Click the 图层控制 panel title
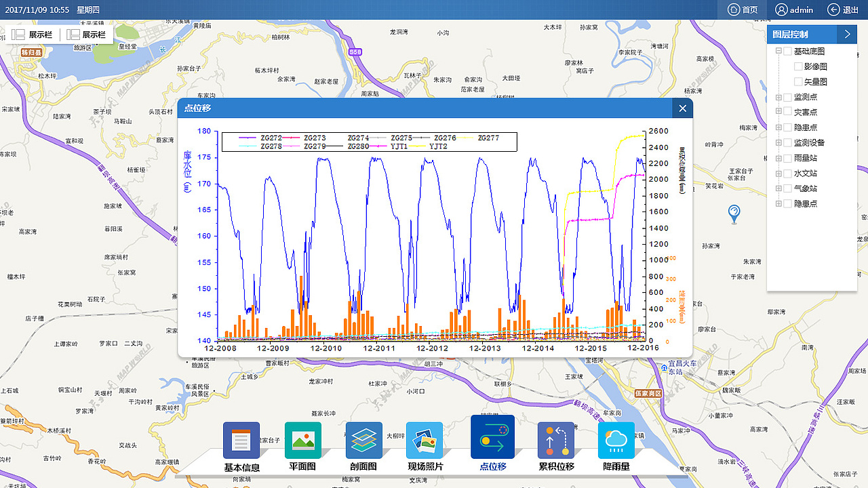Screen dimensions: 868x488 [790, 35]
